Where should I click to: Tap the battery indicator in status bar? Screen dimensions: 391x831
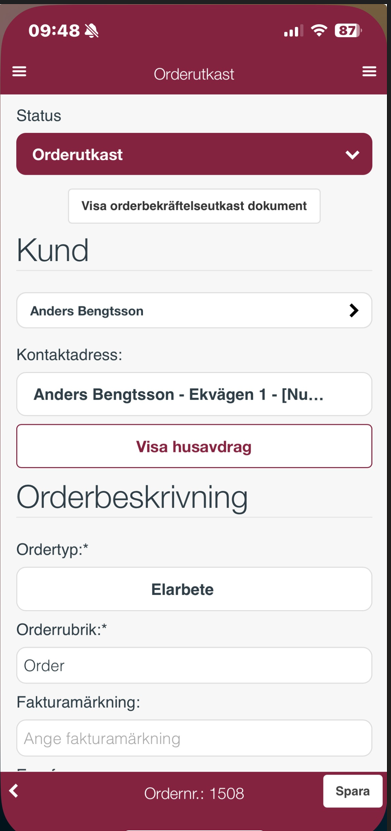tap(348, 31)
